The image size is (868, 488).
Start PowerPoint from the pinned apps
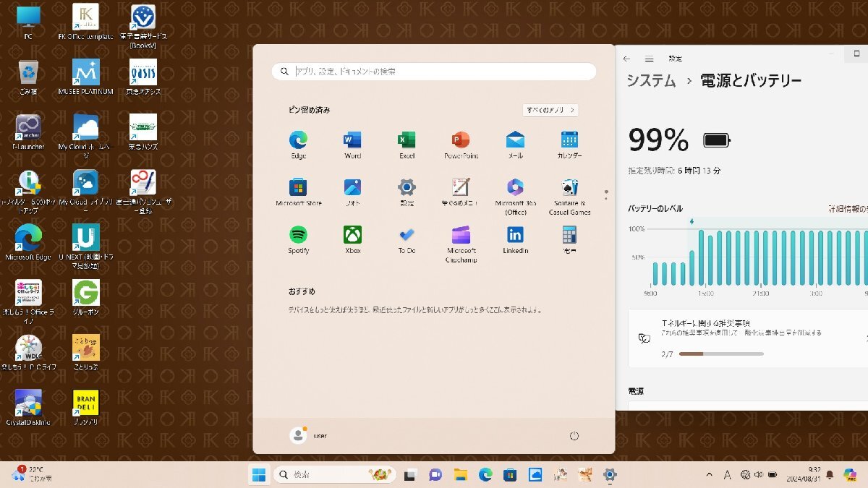(x=461, y=145)
